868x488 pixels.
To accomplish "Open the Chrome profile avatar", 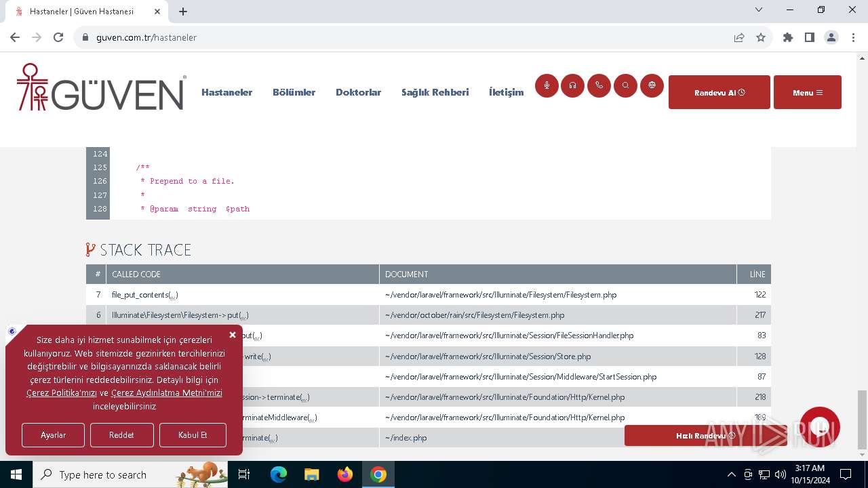I will pos(831,37).
